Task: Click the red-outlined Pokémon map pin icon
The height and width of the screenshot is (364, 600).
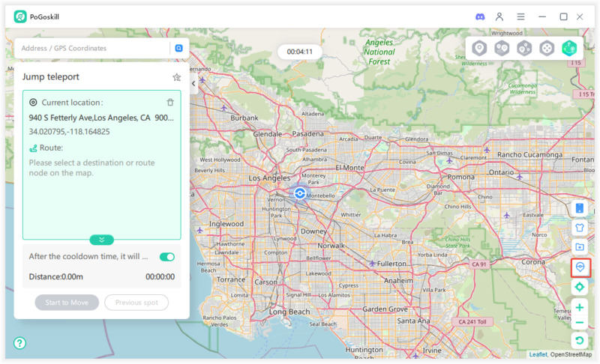Action: [580, 267]
